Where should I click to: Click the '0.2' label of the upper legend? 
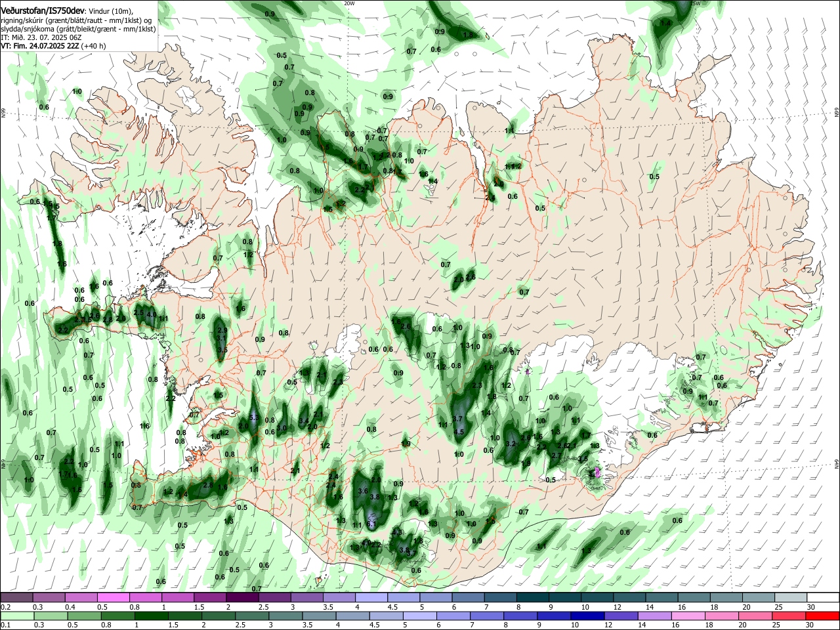coord(5,607)
